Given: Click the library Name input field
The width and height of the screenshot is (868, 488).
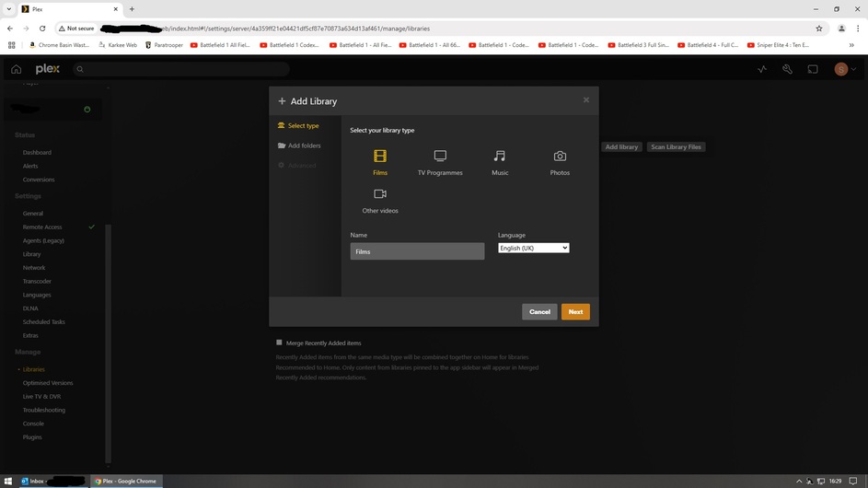Looking at the screenshot, I should (417, 251).
